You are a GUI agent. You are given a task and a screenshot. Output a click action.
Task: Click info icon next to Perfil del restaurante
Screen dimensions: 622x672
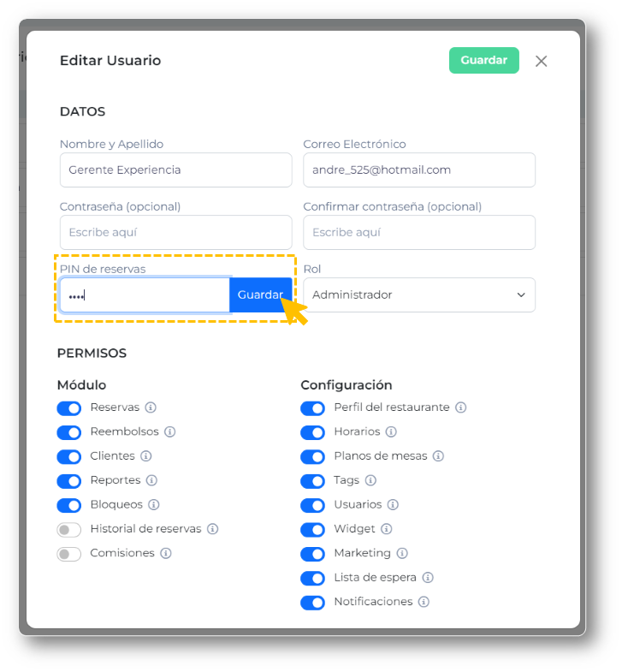point(460,407)
